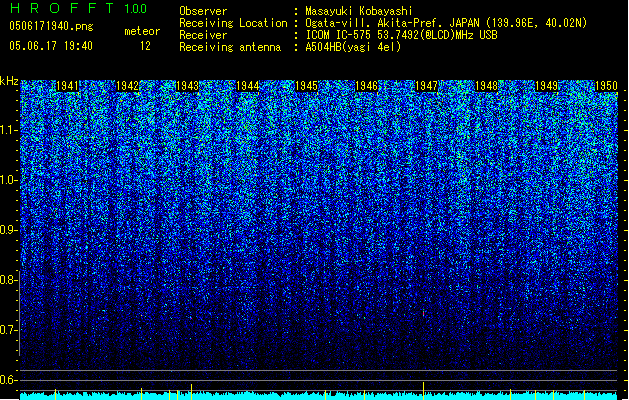The width and height of the screenshot is (629, 400).
Task: Select the observer name Masayuki Kobayashi
Action: 359,11
